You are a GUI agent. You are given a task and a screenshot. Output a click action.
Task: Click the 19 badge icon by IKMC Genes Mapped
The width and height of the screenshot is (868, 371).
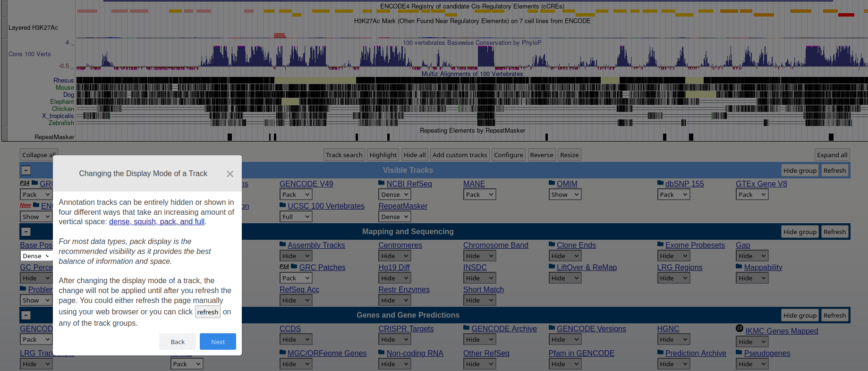[x=740, y=329]
